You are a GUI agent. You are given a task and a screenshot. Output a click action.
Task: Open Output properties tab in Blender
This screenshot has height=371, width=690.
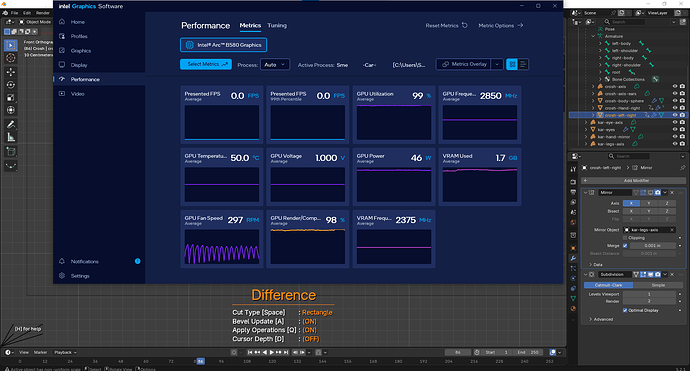coord(573,192)
